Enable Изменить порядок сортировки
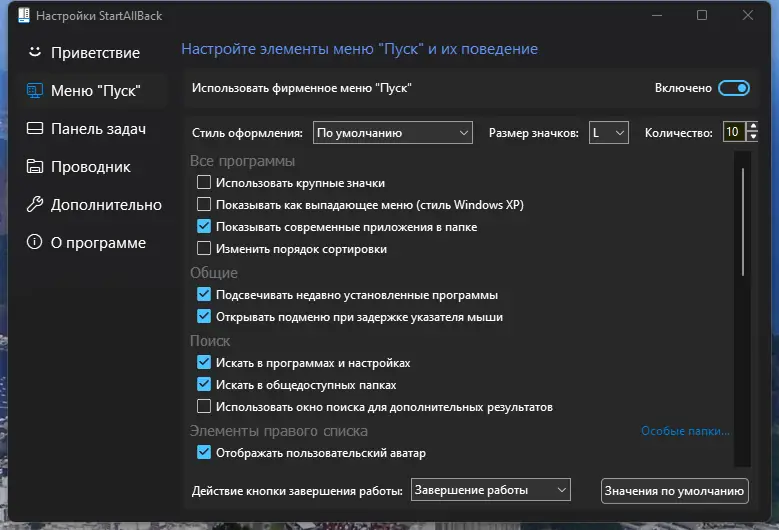Screen dimensions: 779x530 204,248
